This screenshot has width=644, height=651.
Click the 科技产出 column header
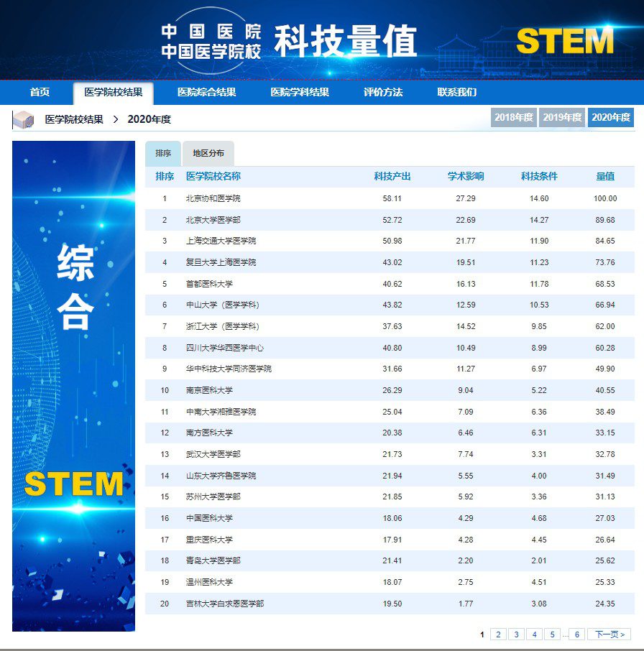tap(392, 177)
